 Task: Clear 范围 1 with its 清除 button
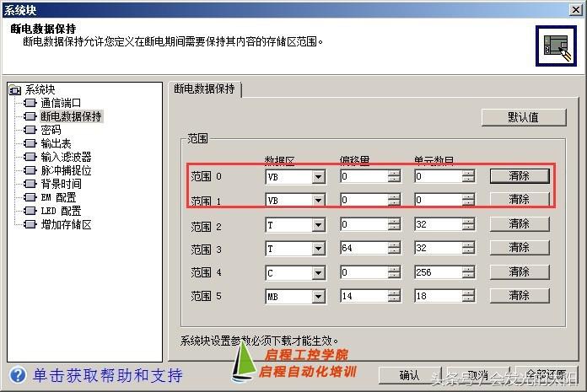click(x=520, y=199)
